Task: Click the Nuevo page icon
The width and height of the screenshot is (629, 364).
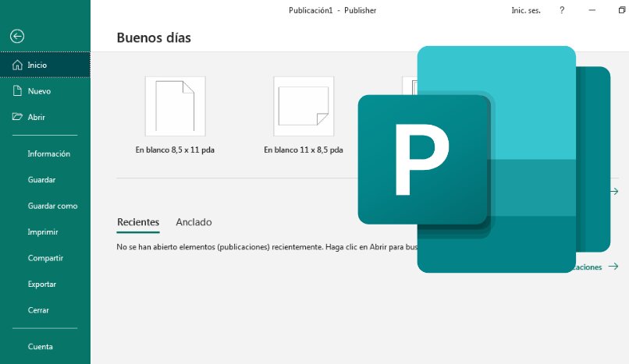Action: point(17,91)
